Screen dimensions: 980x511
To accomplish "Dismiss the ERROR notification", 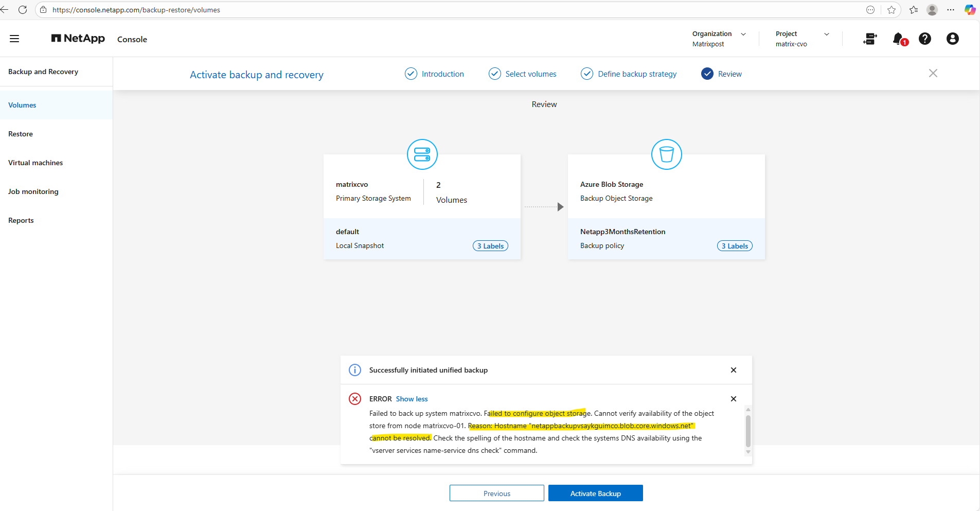I will point(733,399).
